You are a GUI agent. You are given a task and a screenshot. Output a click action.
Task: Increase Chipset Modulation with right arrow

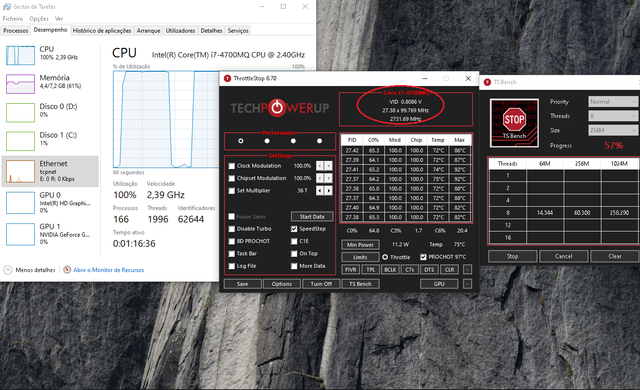coord(328,178)
